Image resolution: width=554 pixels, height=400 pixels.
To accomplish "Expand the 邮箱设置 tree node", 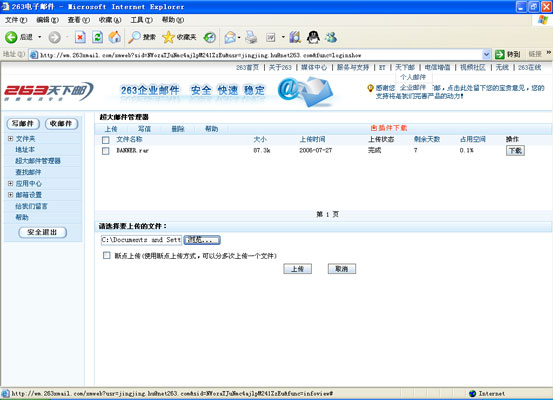I will (10, 195).
